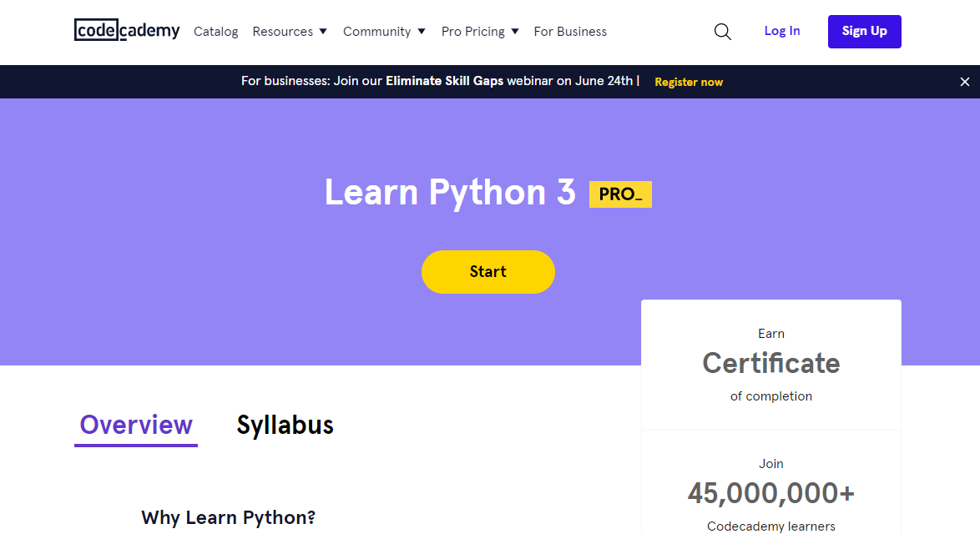The image size is (980, 534).
Task: Select the Overview tab
Action: point(136,426)
